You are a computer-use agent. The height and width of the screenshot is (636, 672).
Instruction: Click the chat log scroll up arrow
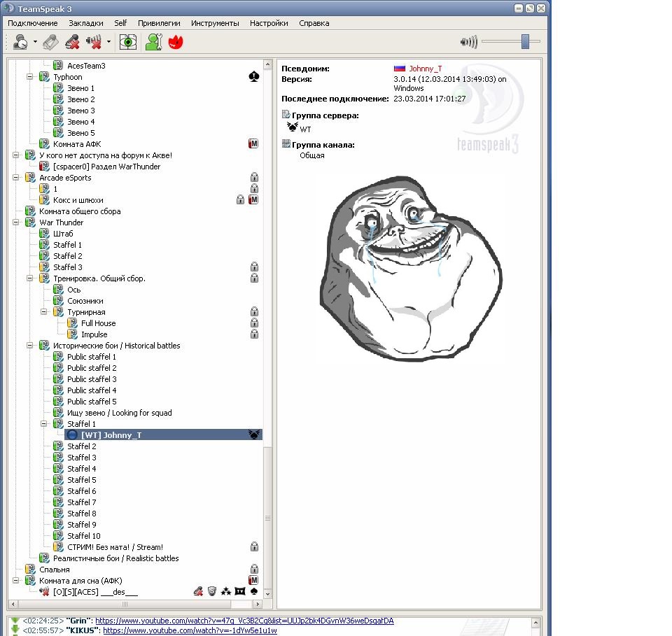(535, 622)
